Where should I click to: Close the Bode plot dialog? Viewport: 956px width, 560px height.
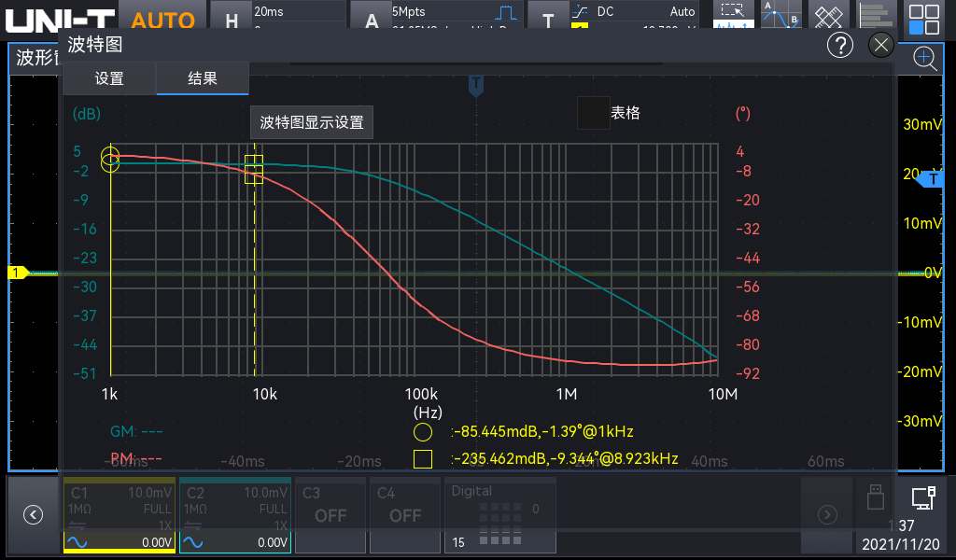point(880,45)
